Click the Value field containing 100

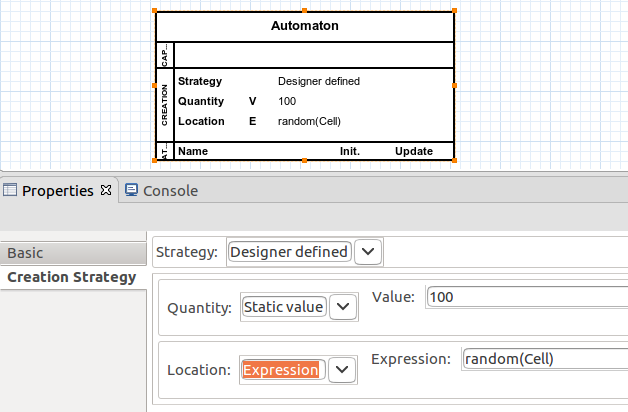[x=525, y=297]
